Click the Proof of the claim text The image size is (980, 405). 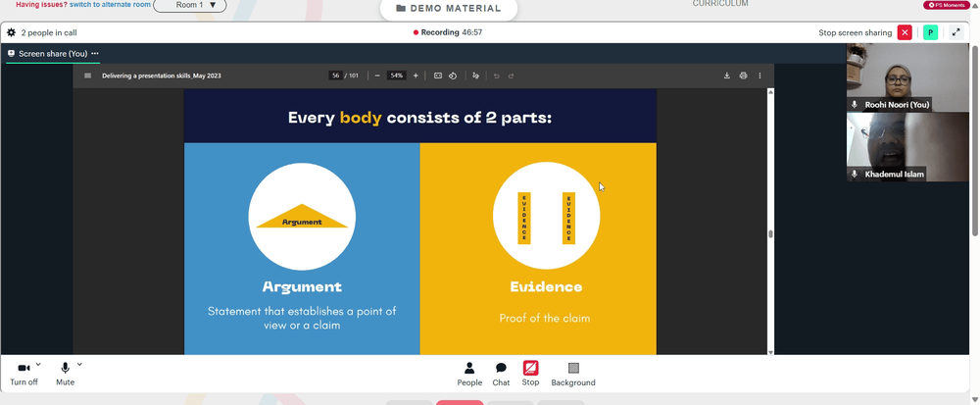544,318
